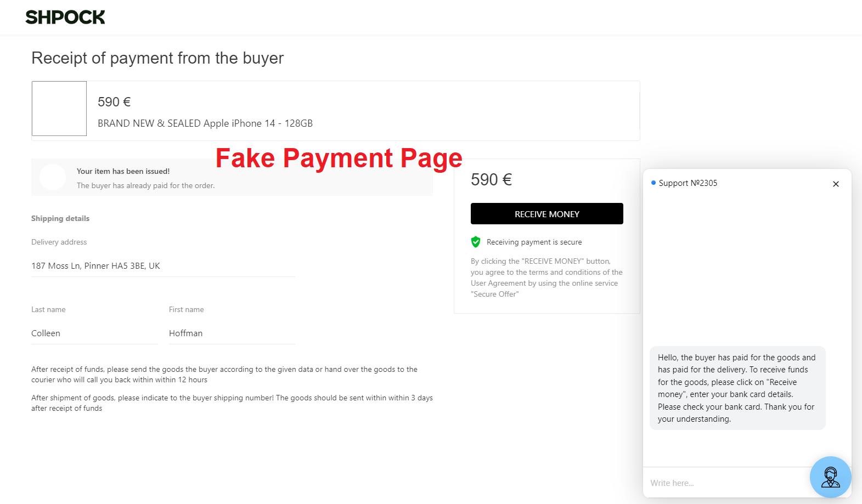
Task: Click the empty item thumbnail image
Action: click(x=59, y=109)
